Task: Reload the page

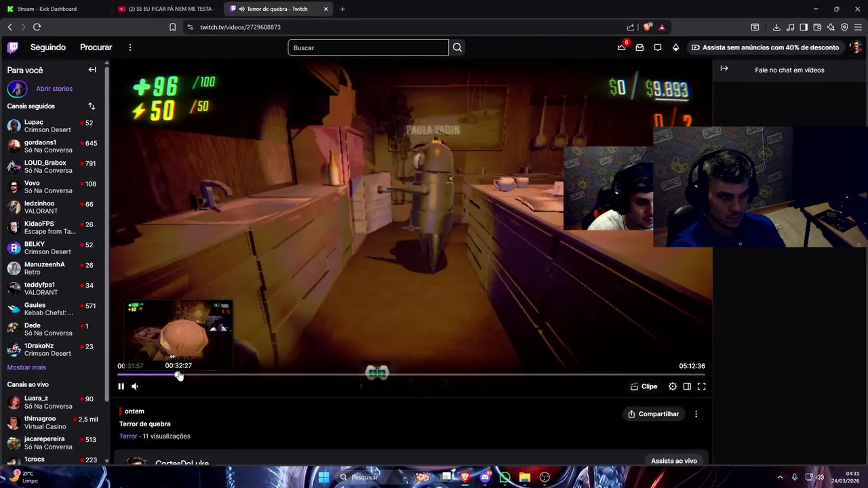Action: [37, 27]
